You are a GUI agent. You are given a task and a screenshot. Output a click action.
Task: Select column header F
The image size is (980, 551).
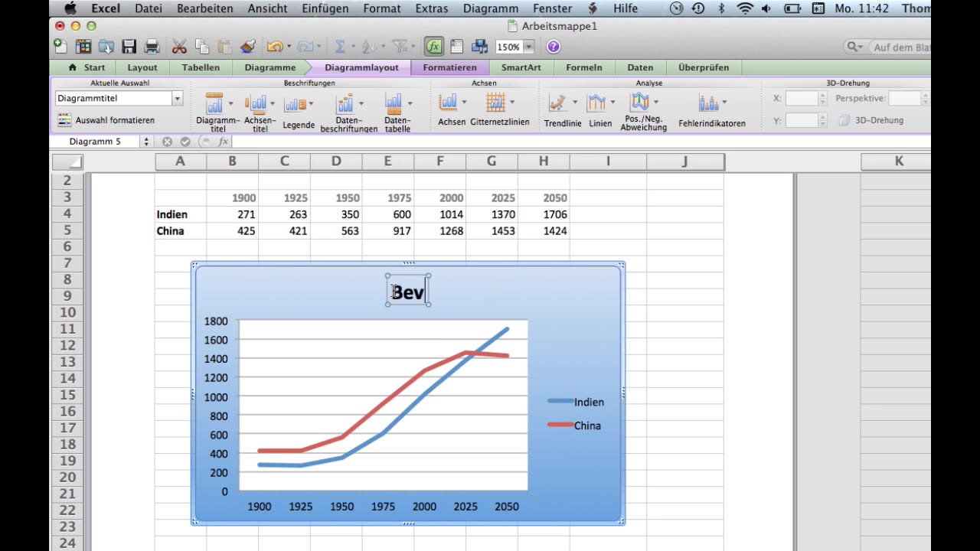tap(440, 161)
